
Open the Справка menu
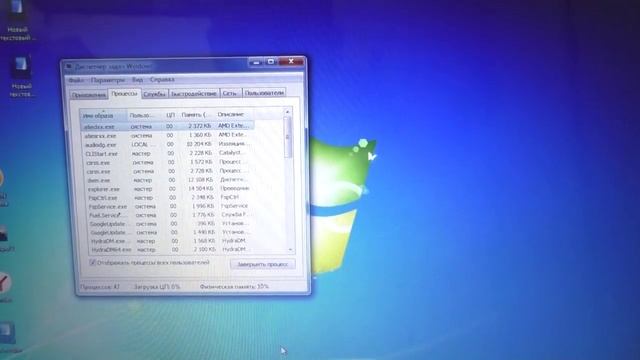point(162,79)
